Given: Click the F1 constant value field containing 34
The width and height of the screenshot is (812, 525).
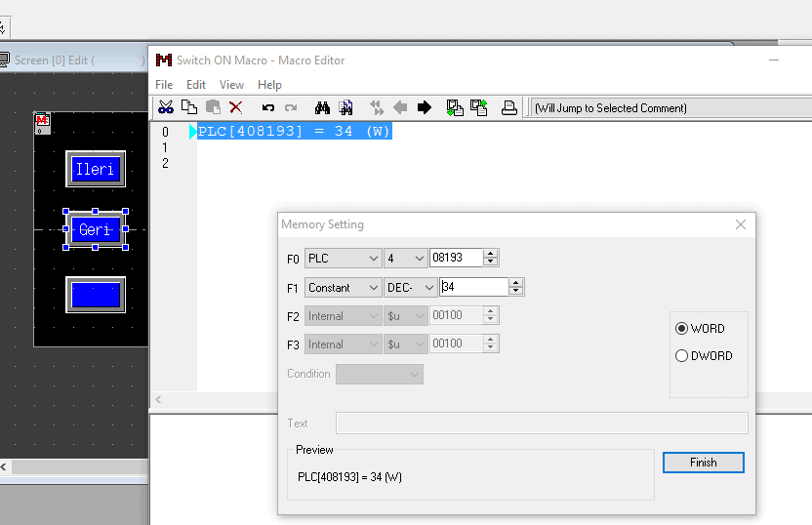Looking at the screenshot, I should point(473,288).
